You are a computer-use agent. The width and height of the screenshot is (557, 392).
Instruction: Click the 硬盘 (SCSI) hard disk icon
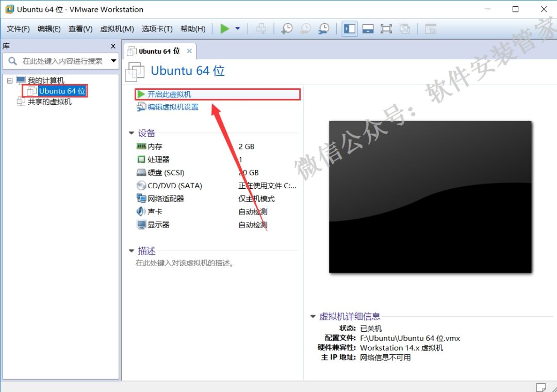coord(141,172)
